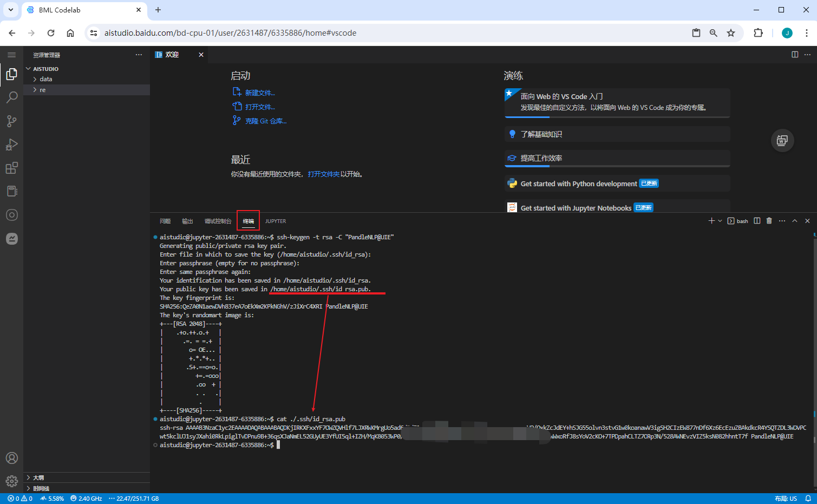Click 22.47/251.71 GB storage status item
The width and height of the screenshot is (817, 504).
point(134,499)
